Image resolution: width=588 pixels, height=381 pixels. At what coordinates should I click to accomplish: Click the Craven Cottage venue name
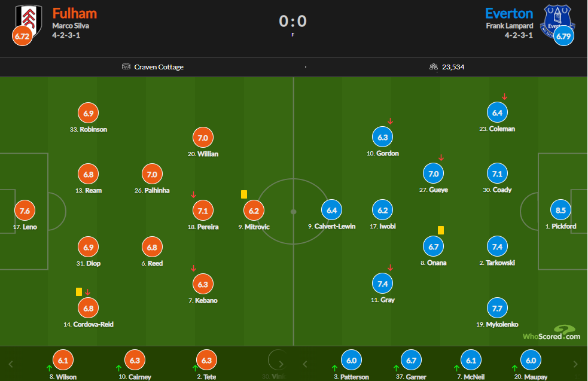[159, 67]
